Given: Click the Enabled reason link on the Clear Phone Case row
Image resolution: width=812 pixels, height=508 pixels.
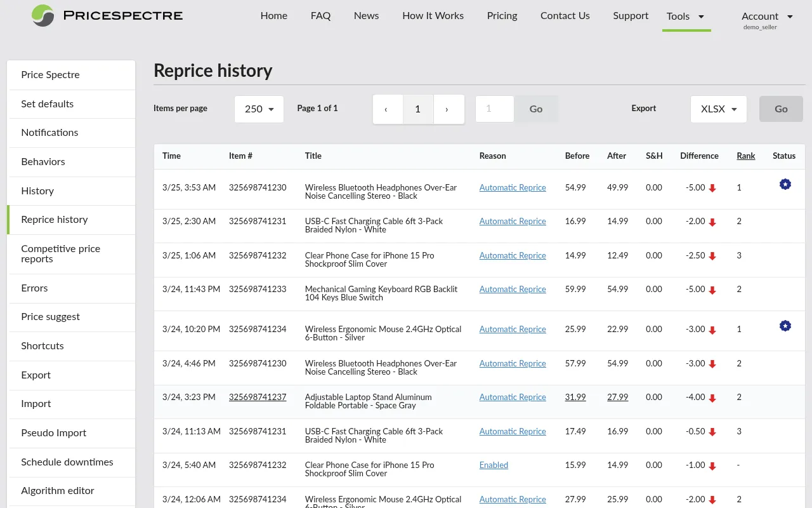Looking at the screenshot, I should (x=494, y=465).
